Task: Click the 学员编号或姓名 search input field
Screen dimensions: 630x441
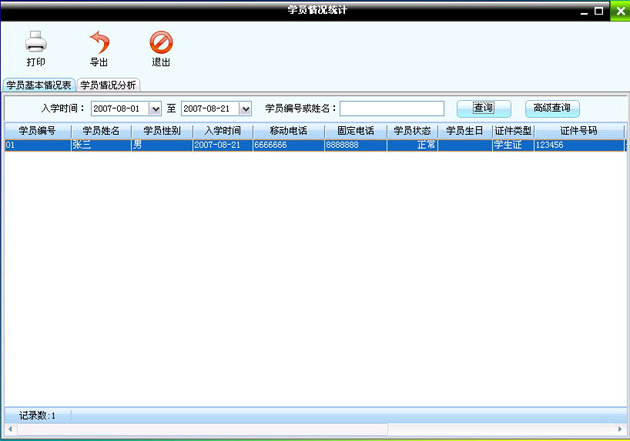Action: point(392,108)
